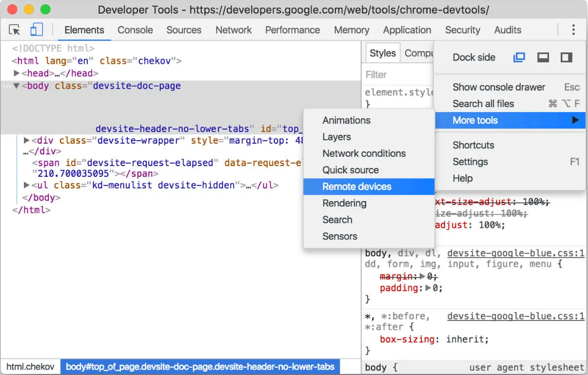Click the box-sizing: inherit declaration
Image resolution: width=588 pixels, height=375 pixels.
point(434,339)
